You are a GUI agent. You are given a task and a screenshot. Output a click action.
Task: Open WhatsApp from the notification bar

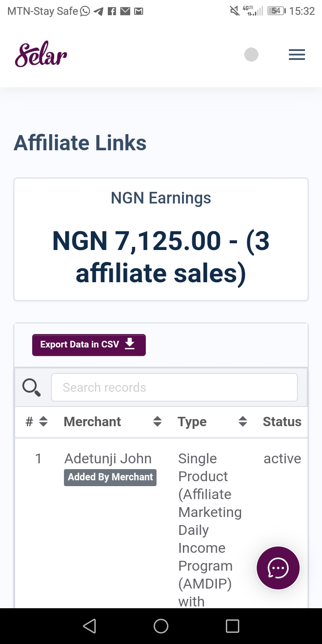pos(85,11)
